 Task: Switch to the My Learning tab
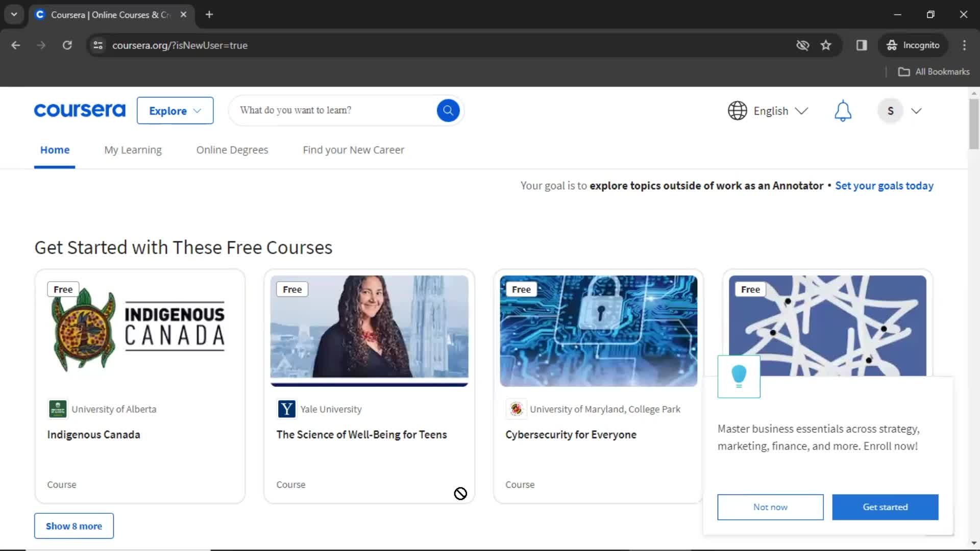(x=133, y=149)
